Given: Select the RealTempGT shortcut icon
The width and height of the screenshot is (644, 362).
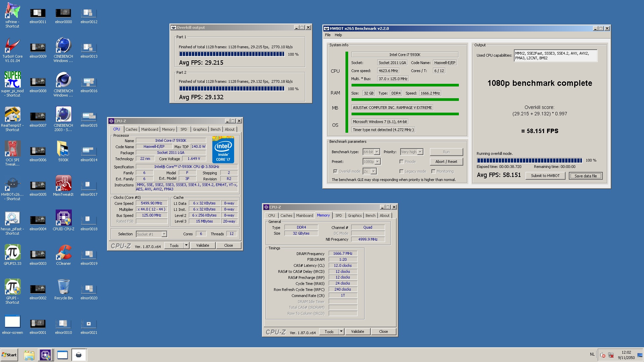Looking at the screenshot, I should (12, 119).
